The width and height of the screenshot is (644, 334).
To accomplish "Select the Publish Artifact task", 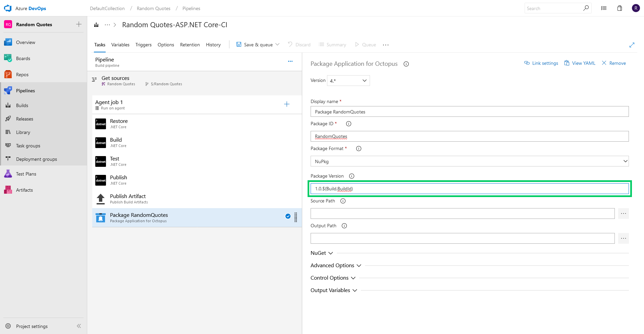I will click(197, 199).
